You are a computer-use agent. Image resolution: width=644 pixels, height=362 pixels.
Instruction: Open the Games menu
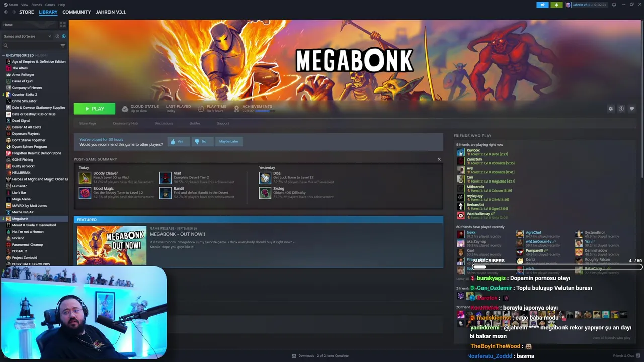coord(50,5)
